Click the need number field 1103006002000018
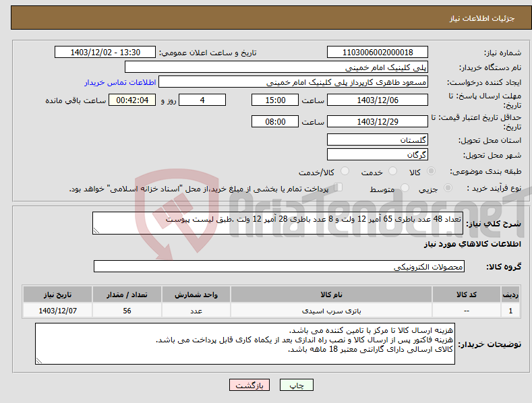Image resolution: width=532 pixels, height=403 pixels. (378, 53)
